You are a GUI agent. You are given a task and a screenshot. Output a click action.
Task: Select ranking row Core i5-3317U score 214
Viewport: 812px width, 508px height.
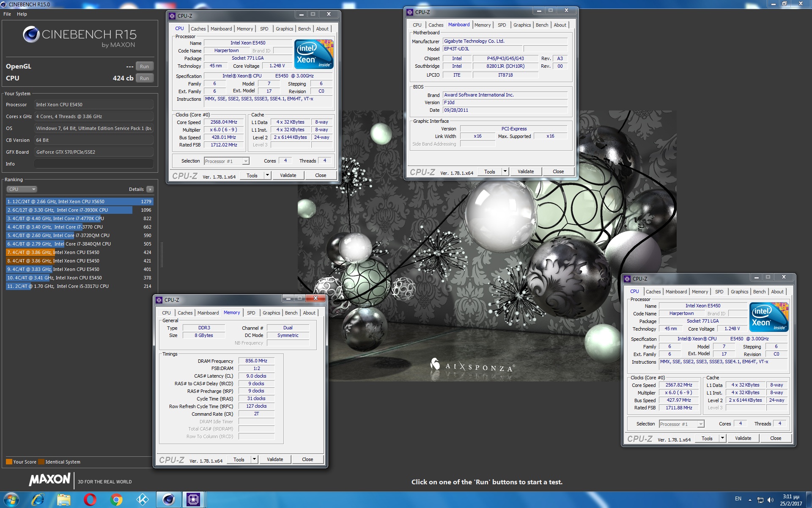[80, 286]
